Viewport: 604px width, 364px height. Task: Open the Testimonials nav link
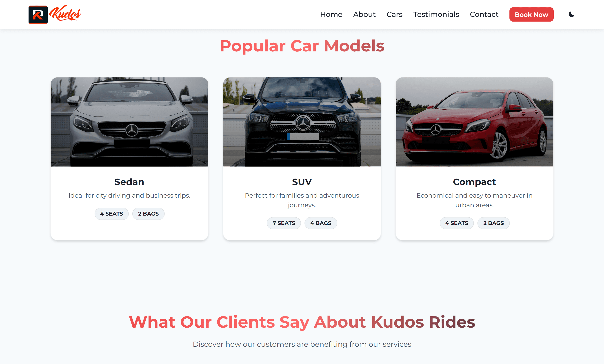[x=436, y=14]
